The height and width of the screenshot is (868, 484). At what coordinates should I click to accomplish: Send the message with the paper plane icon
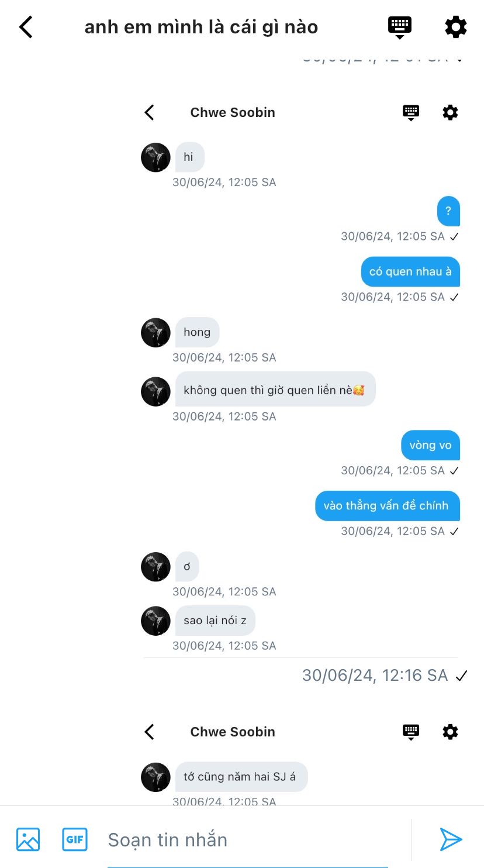(x=451, y=839)
